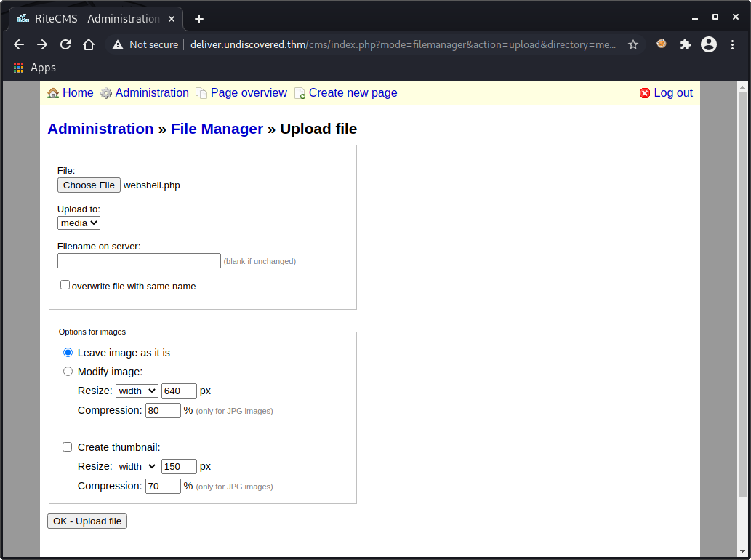Reload the page with the refresh icon
Viewport: 751px width, 560px height.
65,44
